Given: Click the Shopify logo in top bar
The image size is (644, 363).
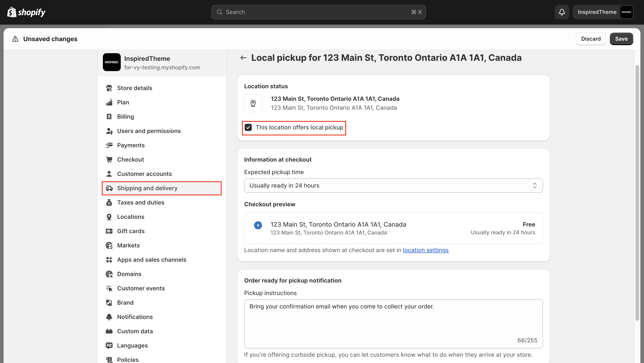Looking at the screenshot, I should [26, 12].
